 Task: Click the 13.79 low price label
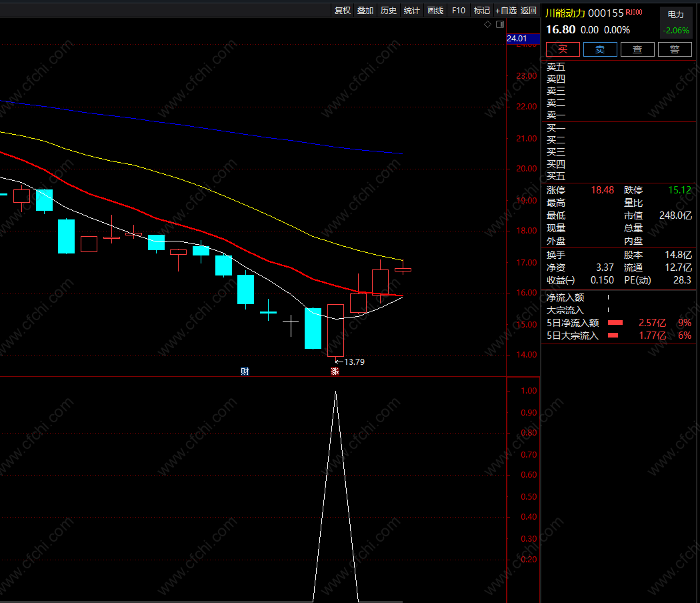354,362
